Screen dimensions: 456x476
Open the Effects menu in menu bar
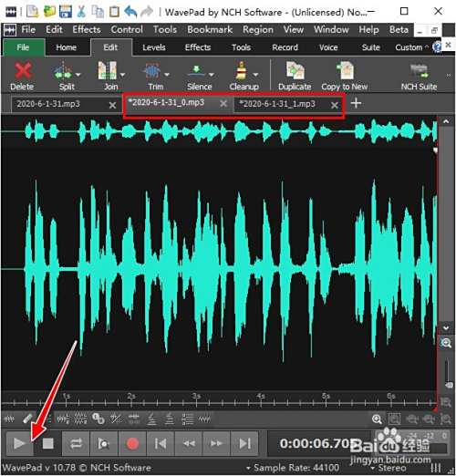point(87,29)
